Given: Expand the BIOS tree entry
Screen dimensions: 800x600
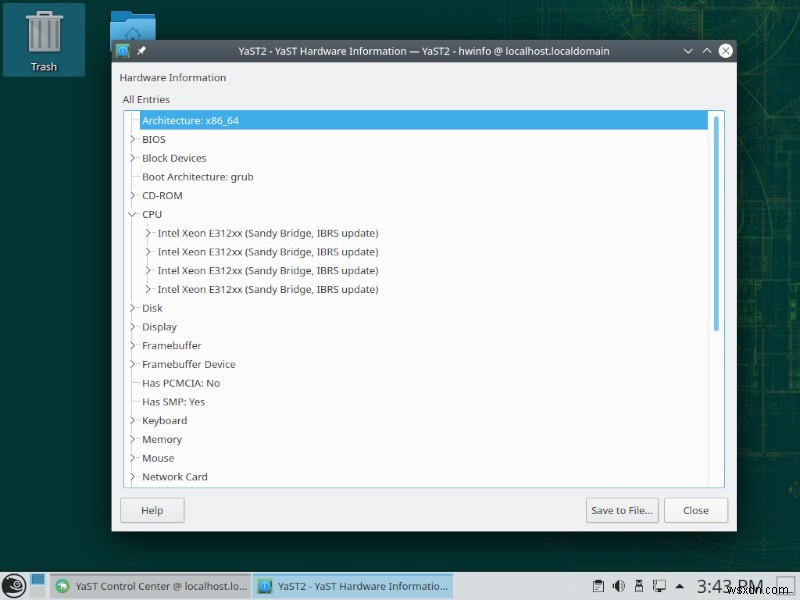Looking at the screenshot, I should pos(134,139).
